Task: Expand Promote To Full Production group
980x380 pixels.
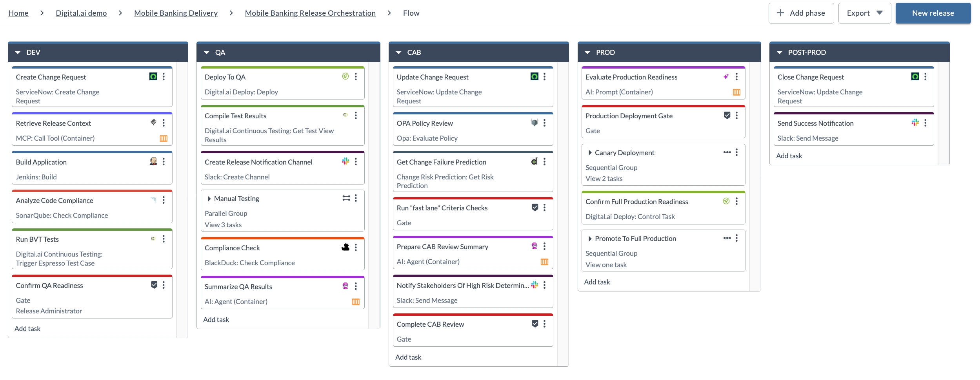Action: pos(590,239)
